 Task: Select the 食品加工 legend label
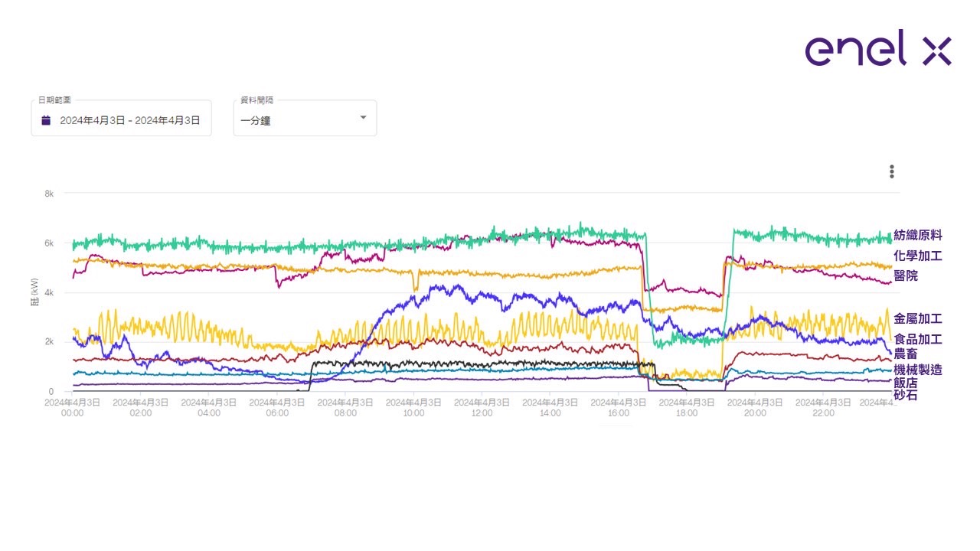click(917, 339)
